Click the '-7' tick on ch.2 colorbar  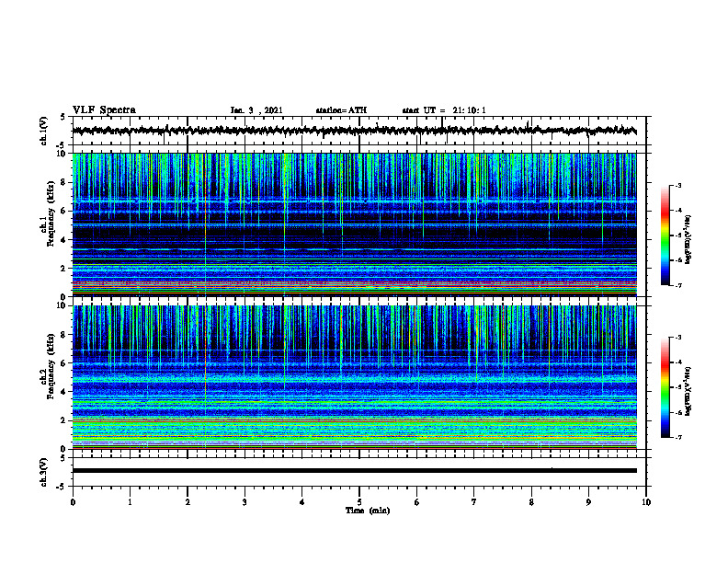pos(678,437)
